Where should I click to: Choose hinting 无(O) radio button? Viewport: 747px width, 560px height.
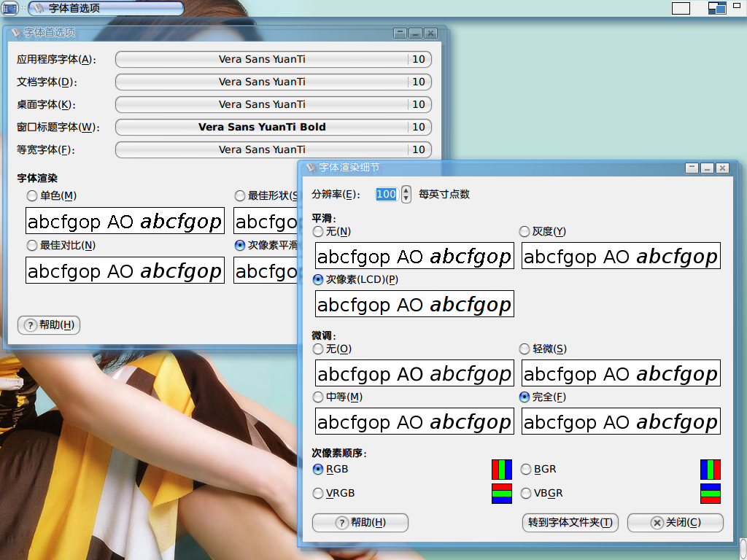pos(318,349)
